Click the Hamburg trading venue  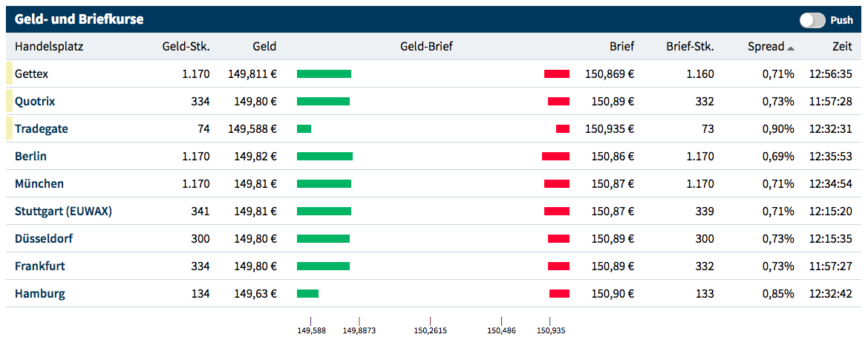(x=39, y=294)
